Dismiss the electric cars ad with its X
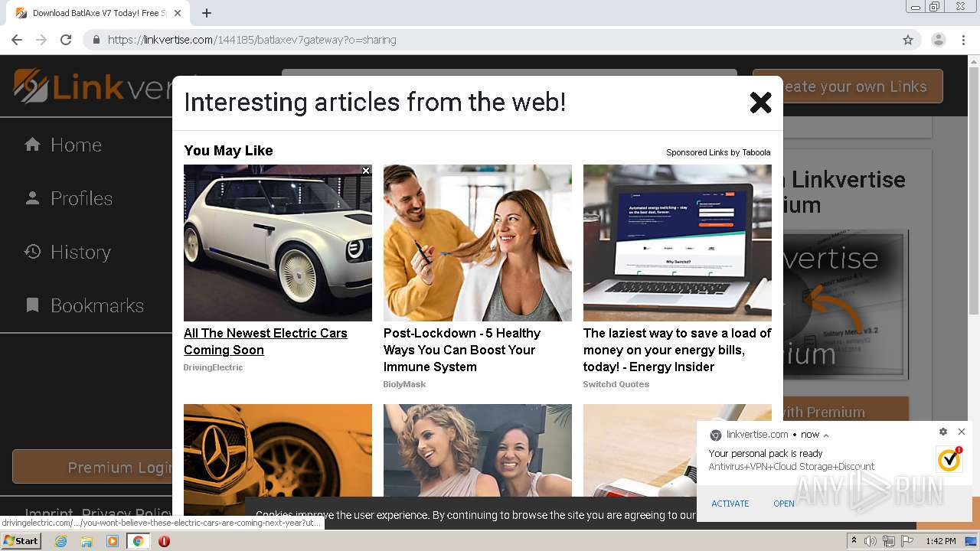The height and width of the screenshot is (551, 980). tap(366, 171)
